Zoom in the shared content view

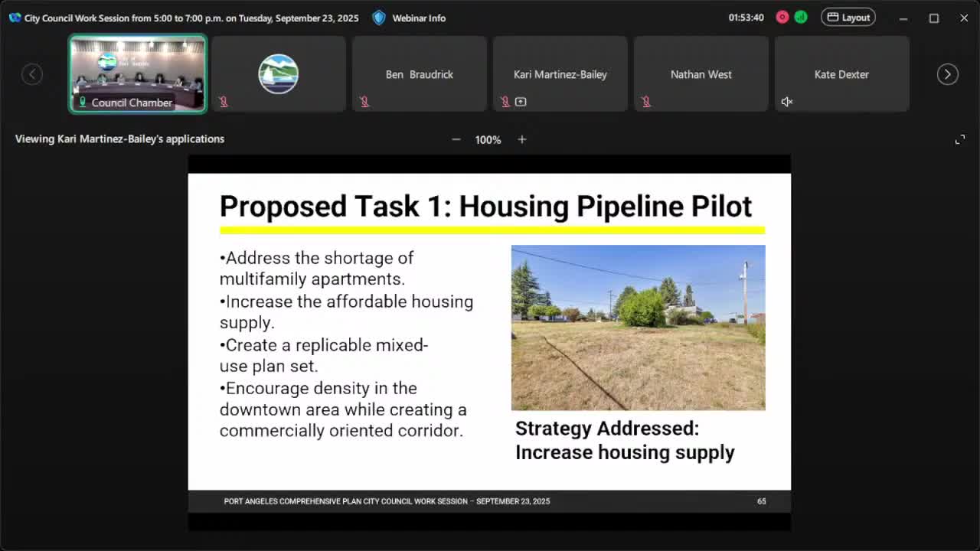point(522,139)
